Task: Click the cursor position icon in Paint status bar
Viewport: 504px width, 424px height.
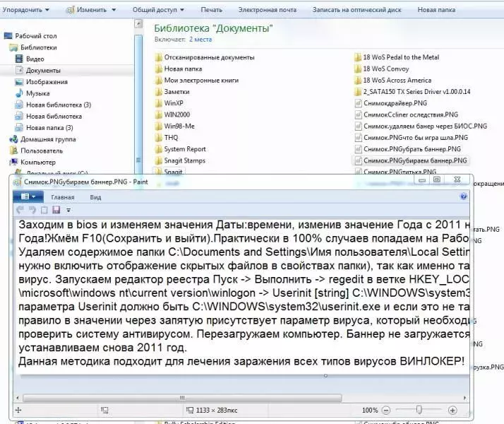Action: coord(18,410)
